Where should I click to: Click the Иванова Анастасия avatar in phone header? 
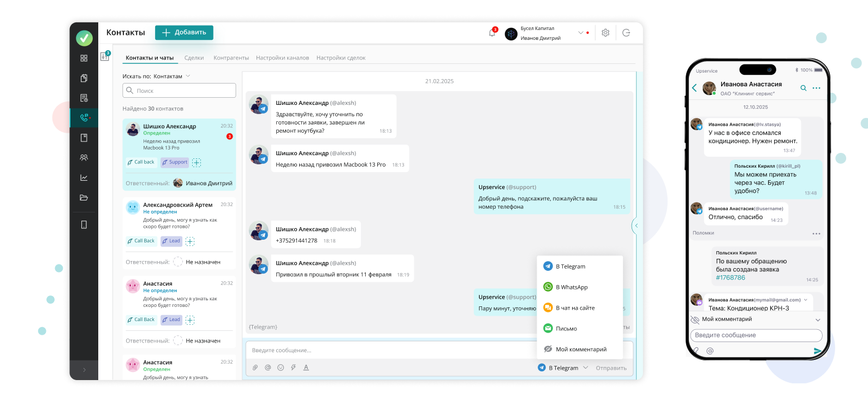coord(709,88)
